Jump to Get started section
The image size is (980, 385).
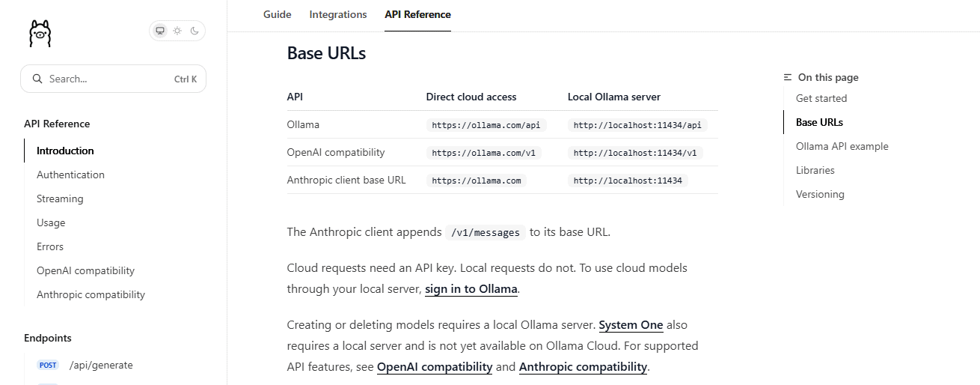click(x=821, y=98)
